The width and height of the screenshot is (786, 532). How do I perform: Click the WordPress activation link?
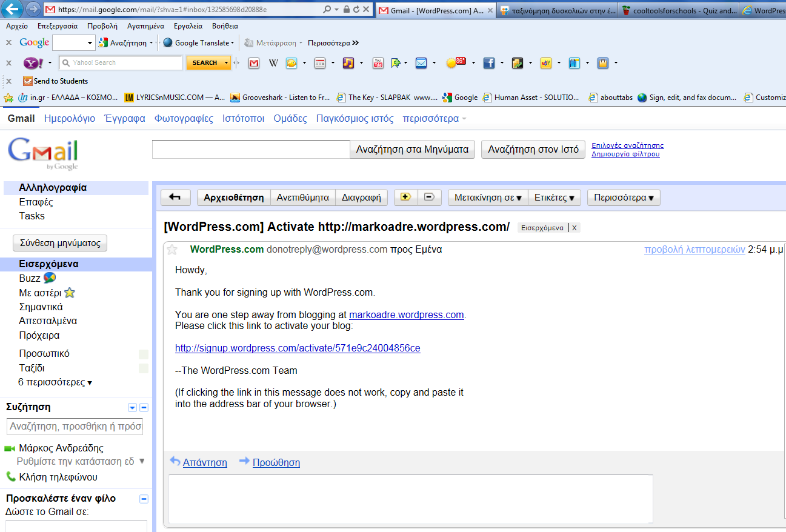(298, 348)
